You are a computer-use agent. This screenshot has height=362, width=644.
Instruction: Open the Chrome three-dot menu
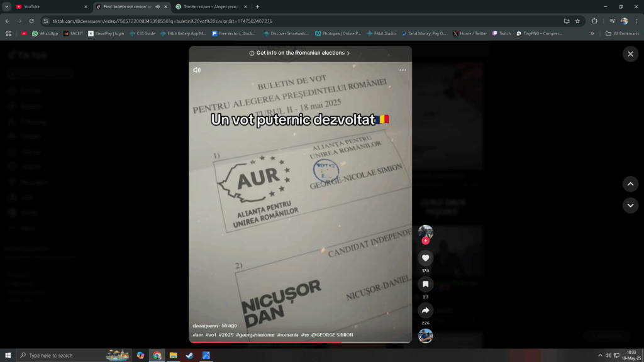[636, 21]
